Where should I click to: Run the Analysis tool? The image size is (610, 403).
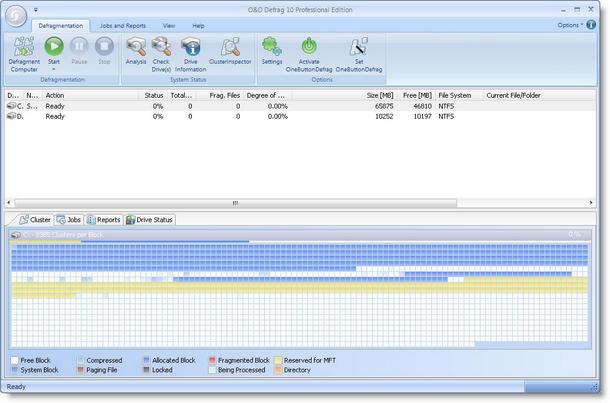coord(136,46)
